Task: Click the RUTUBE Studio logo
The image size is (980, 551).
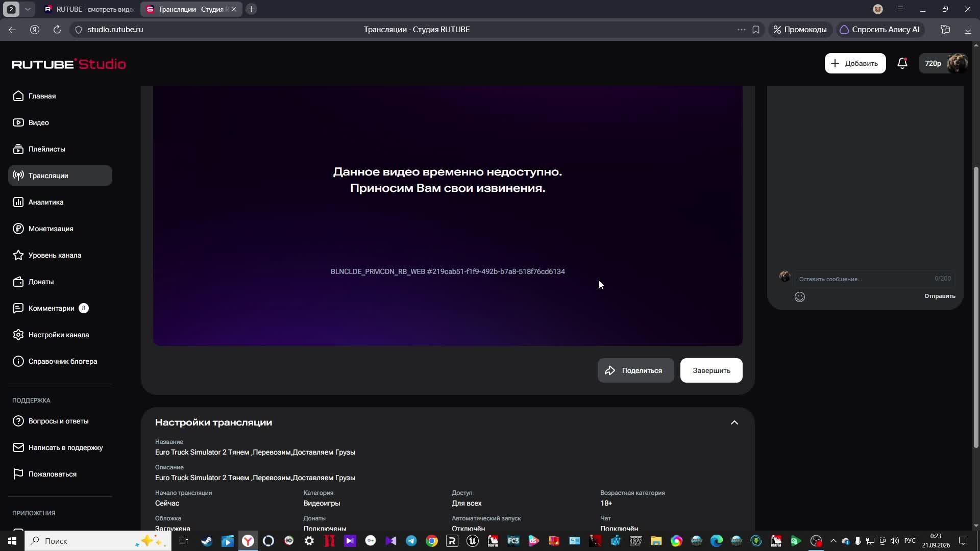Action: (69, 64)
